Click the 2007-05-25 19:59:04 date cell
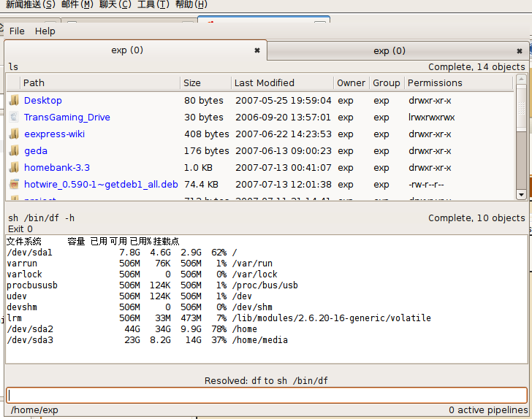This screenshot has width=532, height=419. (x=284, y=100)
